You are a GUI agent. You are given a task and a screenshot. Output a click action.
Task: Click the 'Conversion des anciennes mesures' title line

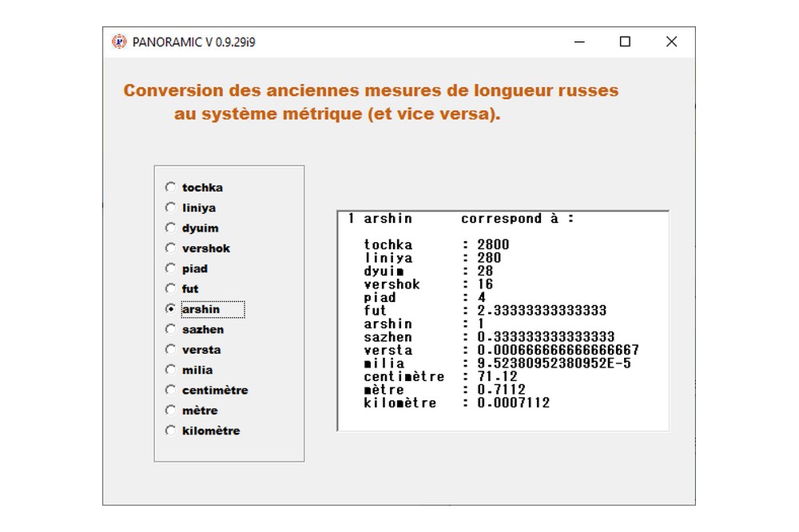[371, 90]
